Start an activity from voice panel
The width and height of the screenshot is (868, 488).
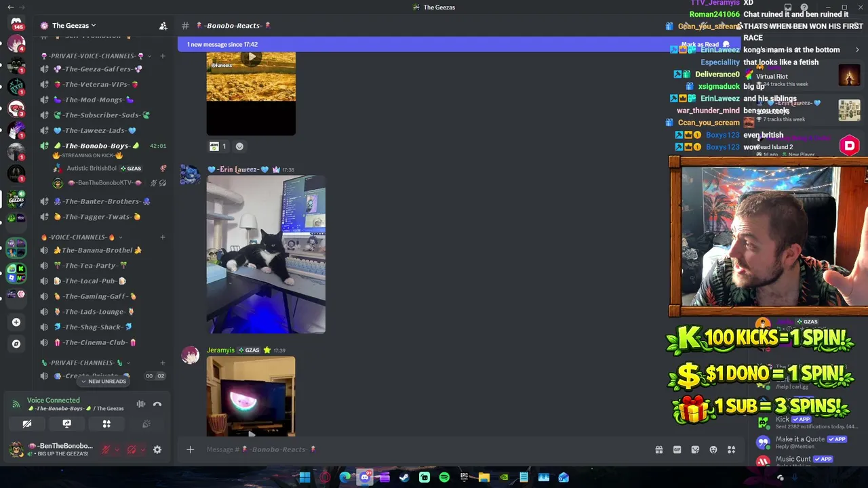(106, 424)
